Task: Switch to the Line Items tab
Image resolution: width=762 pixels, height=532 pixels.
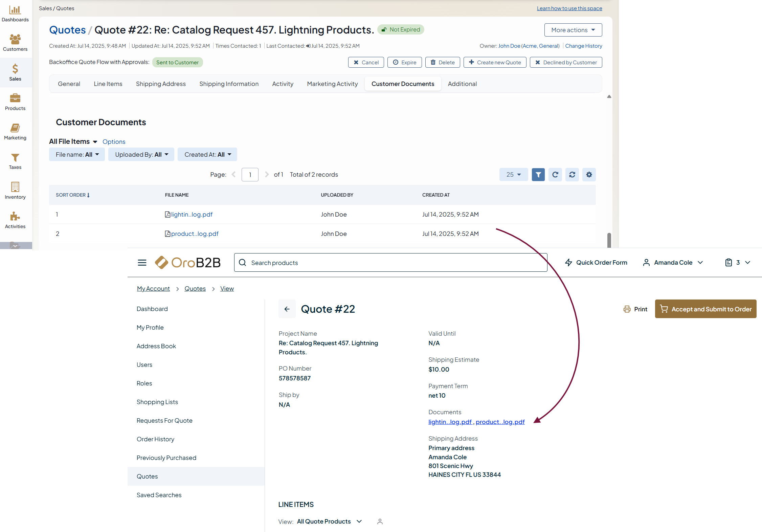Action: pyautogui.click(x=108, y=84)
